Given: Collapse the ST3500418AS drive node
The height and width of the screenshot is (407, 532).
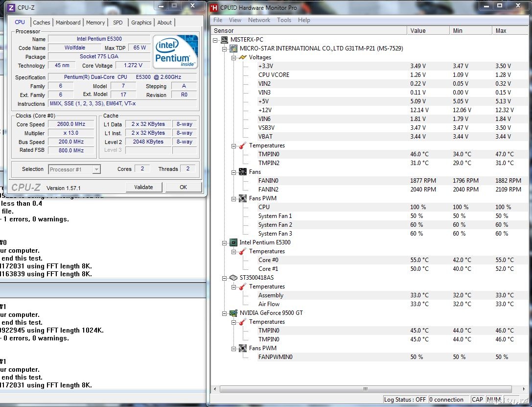Looking at the screenshot, I should click(225, 278).
